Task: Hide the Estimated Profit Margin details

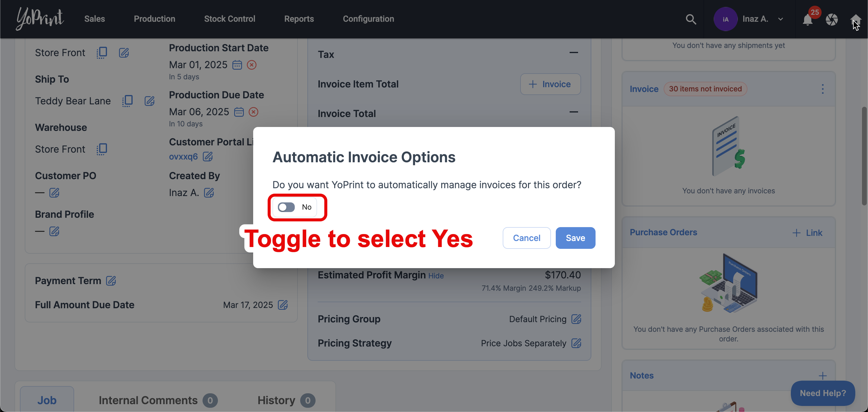Action: [436, 276]
